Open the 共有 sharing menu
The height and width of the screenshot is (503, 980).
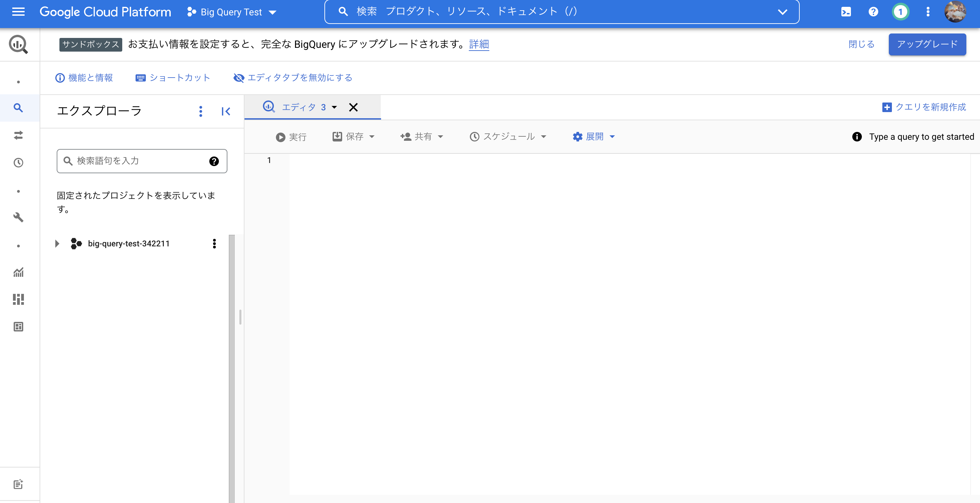click(x=422, y=137)
